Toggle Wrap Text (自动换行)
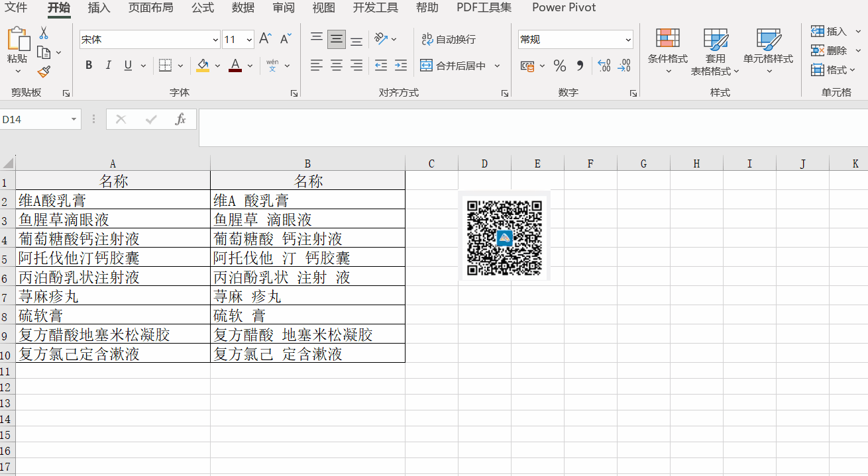 point(449,40)
